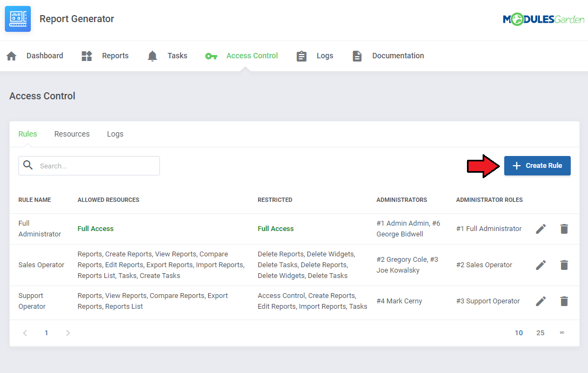Screen dimensions: 588x373
Task: Go to previous page chevron
Action: pos(25,333)
